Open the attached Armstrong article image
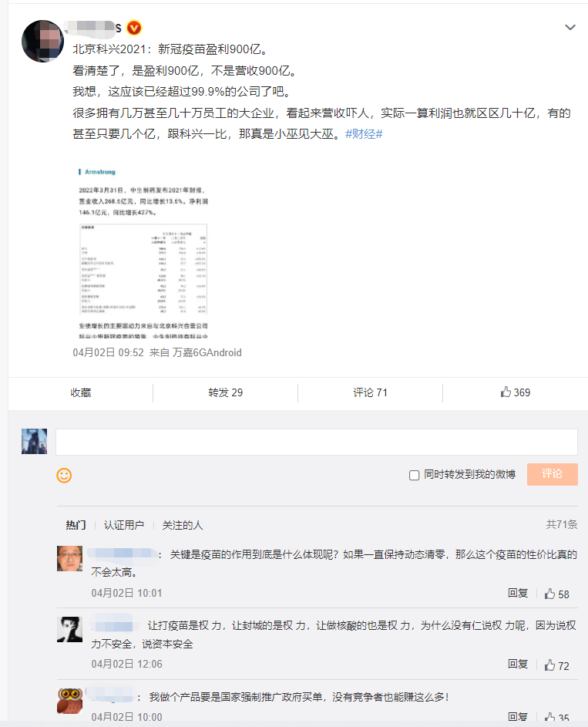This screenshot has width=588, height=727. (143, 253)
